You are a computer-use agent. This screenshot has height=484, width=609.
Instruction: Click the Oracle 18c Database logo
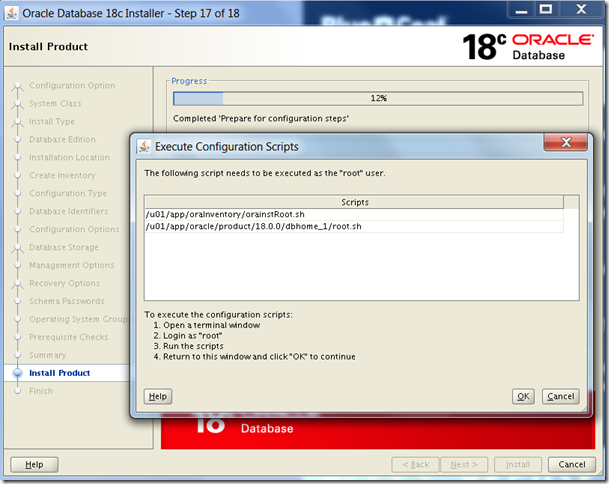coord(528,46)
